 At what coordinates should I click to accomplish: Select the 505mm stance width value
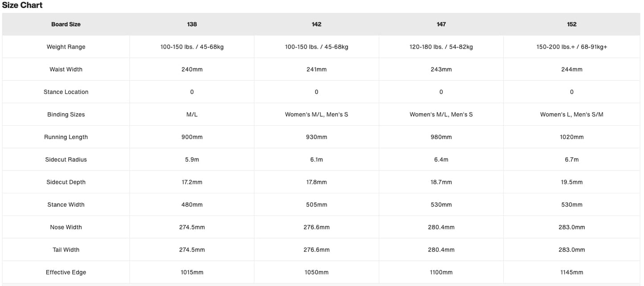(x=316, y=205)
